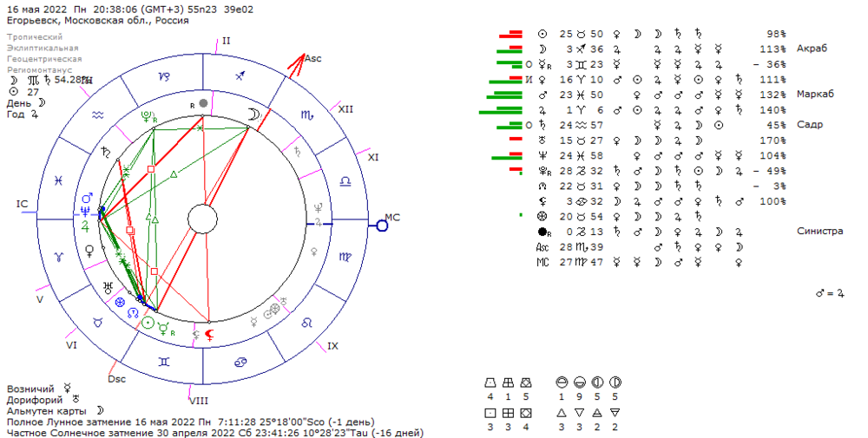Click the Тропический zodiac setting label
Image resolution: width=868 pixels, height=438 pixels.
point(35,37)
